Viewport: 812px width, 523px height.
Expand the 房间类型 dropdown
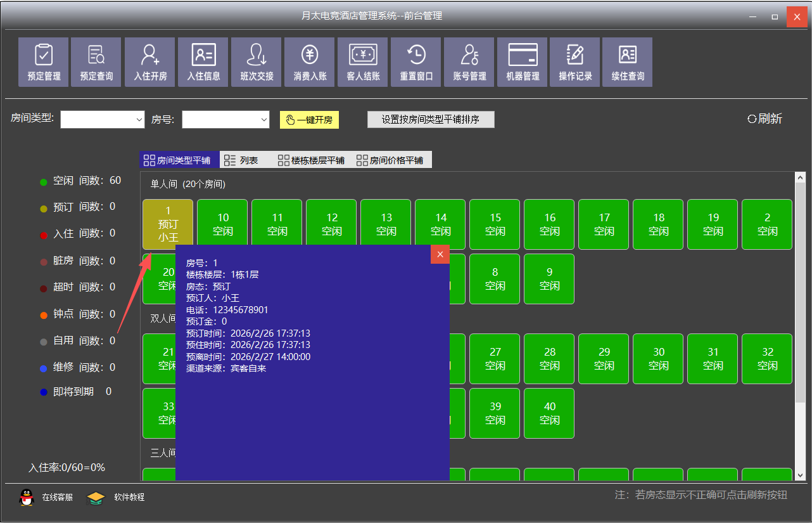[x=139, y=120]
